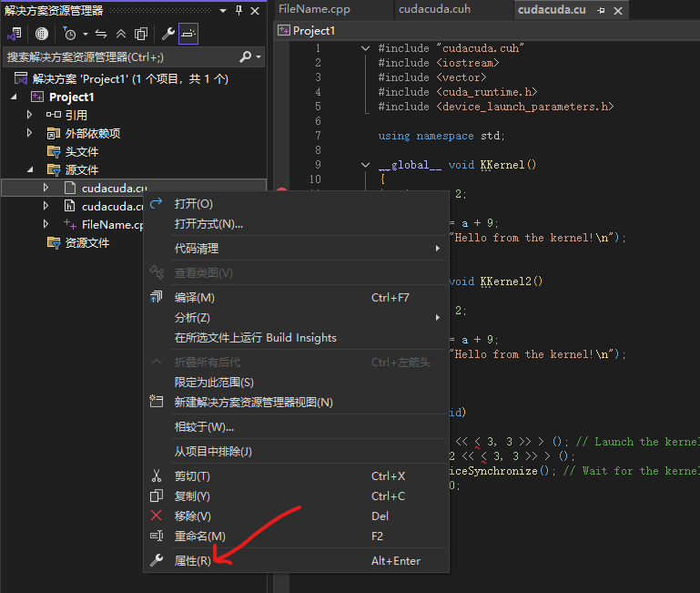Switch to the FileName.cpp tab
Screen dimensions: 700x593
click(314, 9)
